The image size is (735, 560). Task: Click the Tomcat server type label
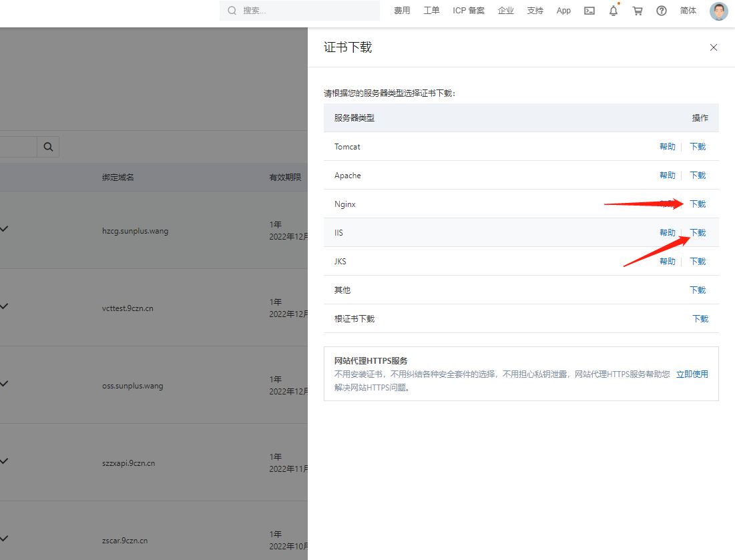(347, 147)
